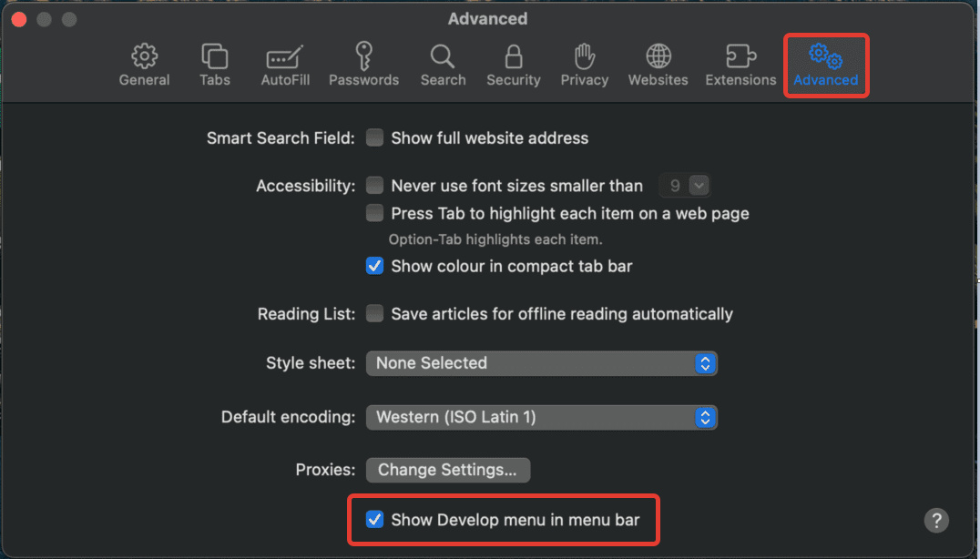Select the Security padlock icon

513,56
